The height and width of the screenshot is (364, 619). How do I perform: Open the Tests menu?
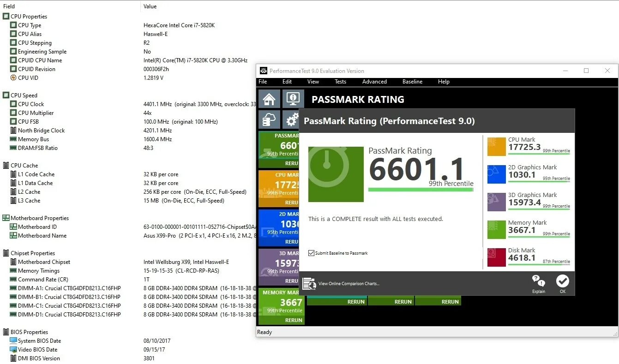coord(340,82)
